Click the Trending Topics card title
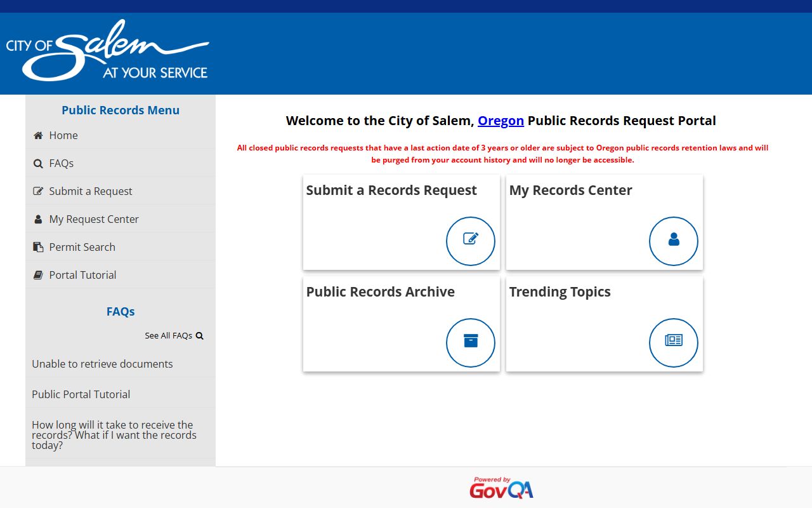 pyautogui.click(x=560, y=292)
